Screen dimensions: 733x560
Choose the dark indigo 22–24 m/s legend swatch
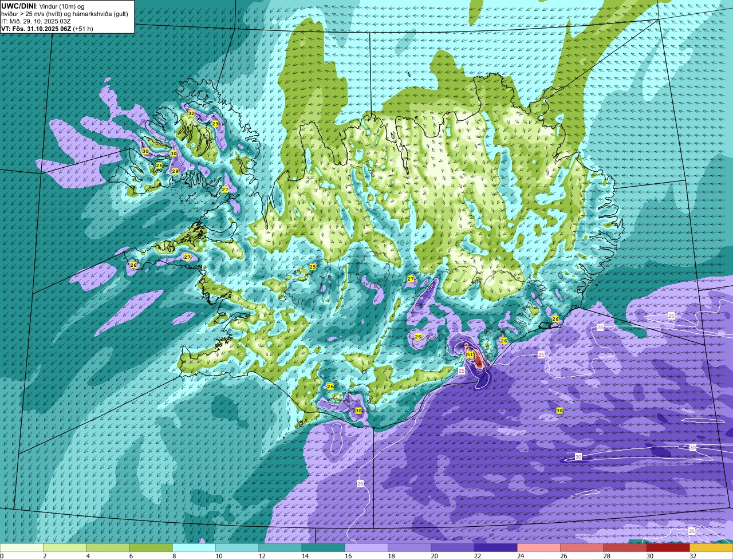click(x=496, y=548)
